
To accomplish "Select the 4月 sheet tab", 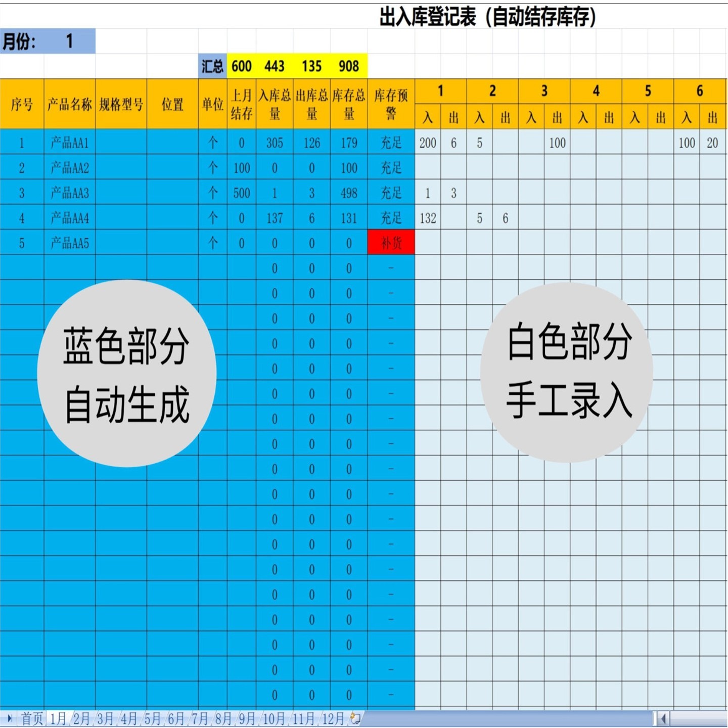I will 129,718.
